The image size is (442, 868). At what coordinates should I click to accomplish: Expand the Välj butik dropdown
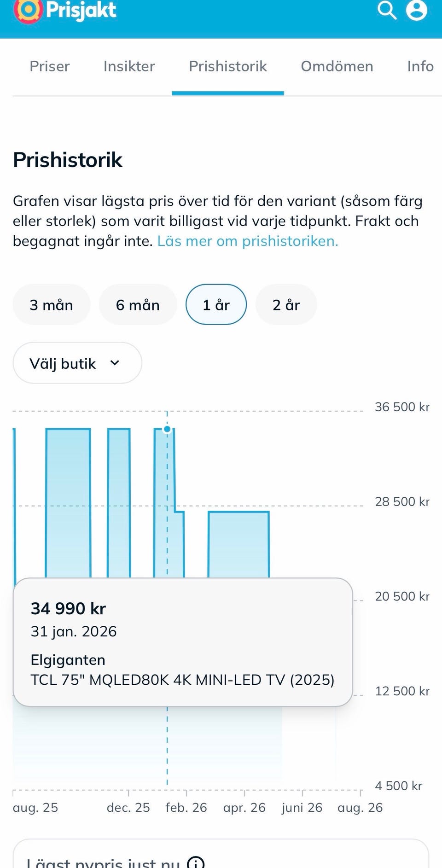[x=77, y=363]
